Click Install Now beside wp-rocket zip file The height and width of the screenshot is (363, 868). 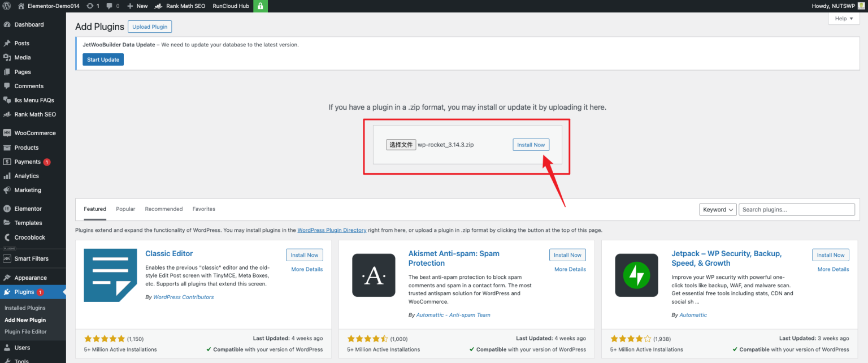531,145
